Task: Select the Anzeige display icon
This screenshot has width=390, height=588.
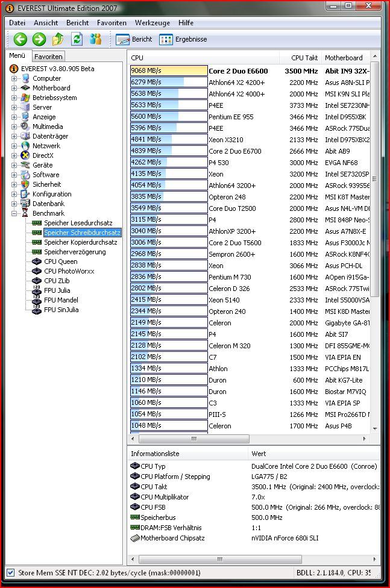Action: (25, 117)
